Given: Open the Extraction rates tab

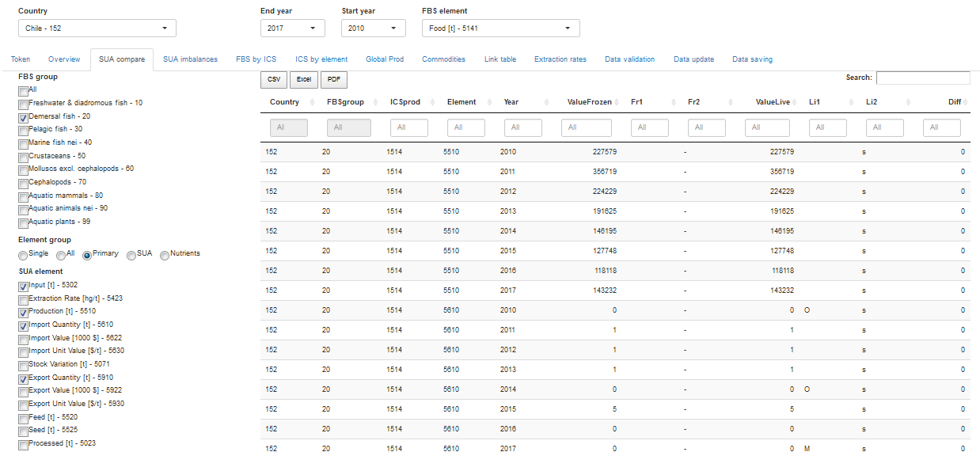Looking at the screenshot, I should [x=560, y=59].
